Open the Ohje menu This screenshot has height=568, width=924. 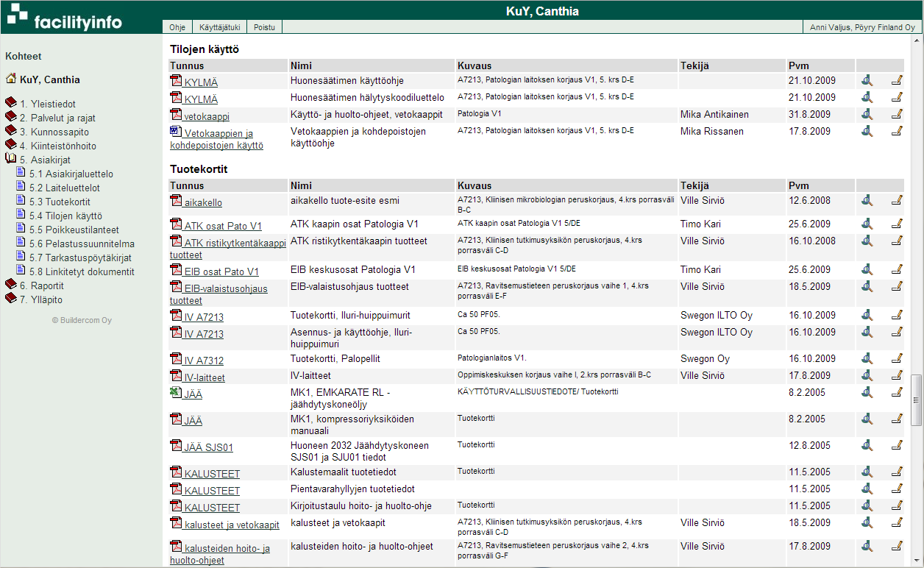(177, 27)
